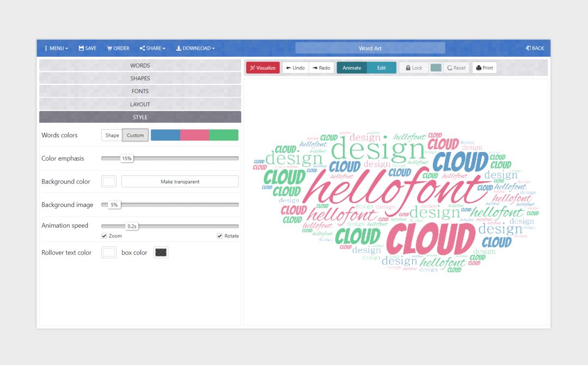The image size is (588, 365).
Task: Open the Menu dropdown
Action: tap(56, 48)
